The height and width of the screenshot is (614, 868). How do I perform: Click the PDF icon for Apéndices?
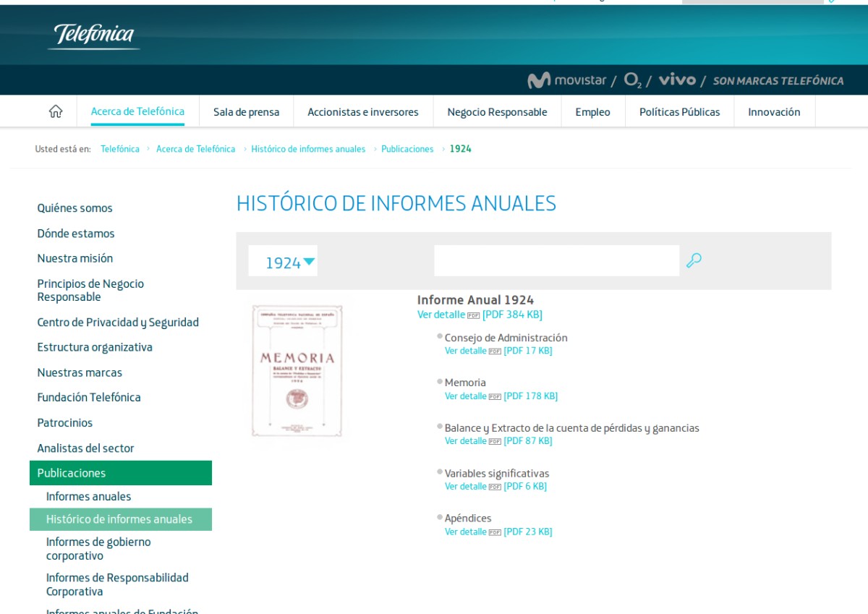[493, 532]
